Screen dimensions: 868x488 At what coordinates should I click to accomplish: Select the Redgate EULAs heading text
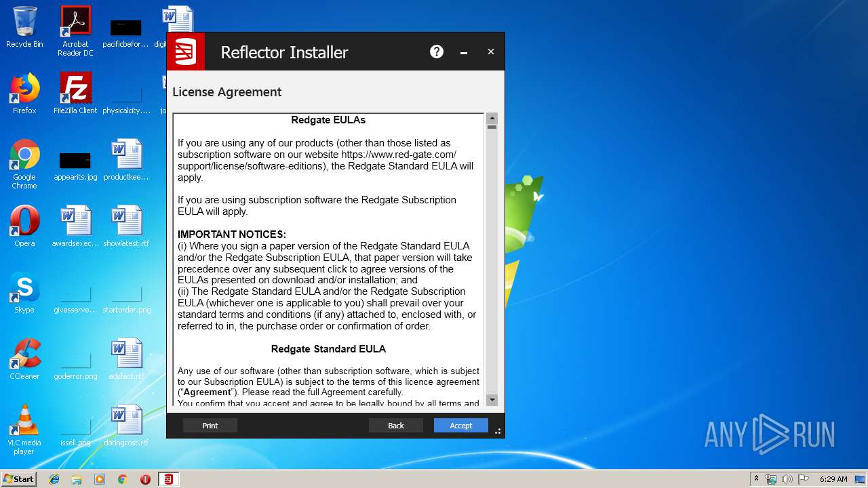point(328,120)
